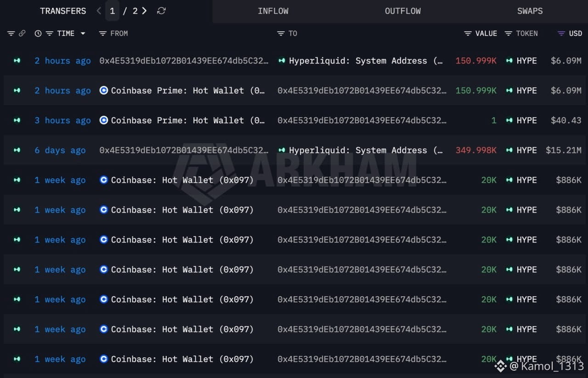The height and width of the screenshot is (378, 588).
Task: Click the HYPE token icon in the green 150.999K row
Action: 509,90
